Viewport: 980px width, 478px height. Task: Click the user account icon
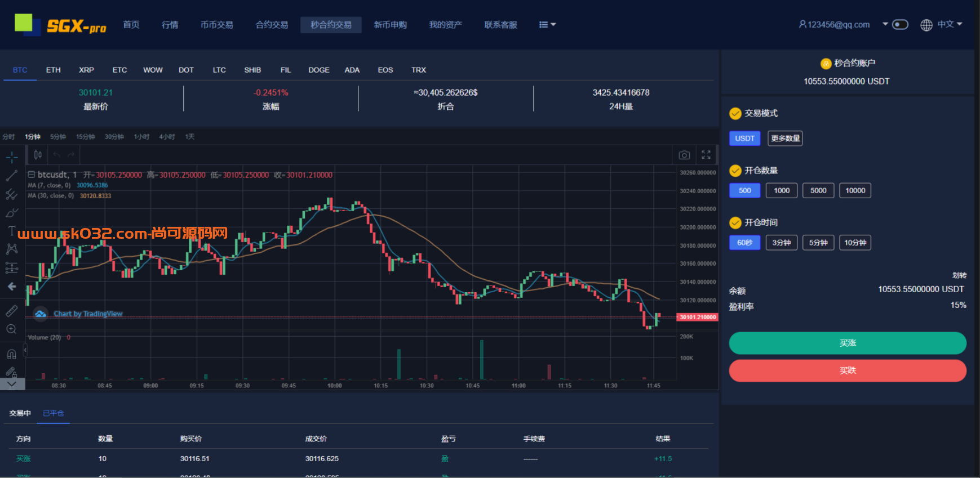(802, 24)
